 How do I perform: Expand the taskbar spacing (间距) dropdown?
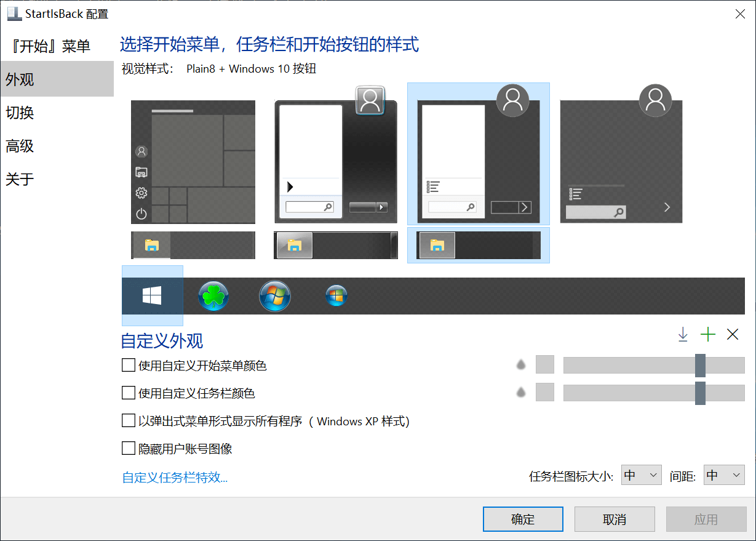(x=724, y=475)
